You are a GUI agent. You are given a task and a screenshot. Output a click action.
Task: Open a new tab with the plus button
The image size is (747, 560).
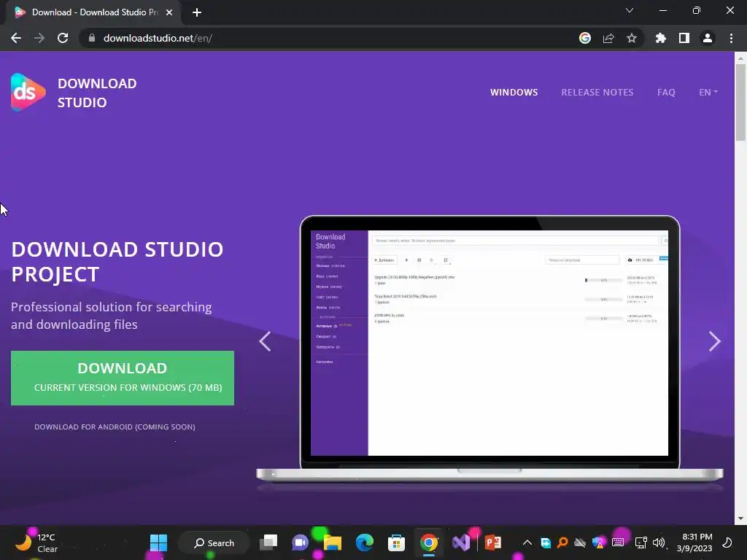[x=197, y=12]
